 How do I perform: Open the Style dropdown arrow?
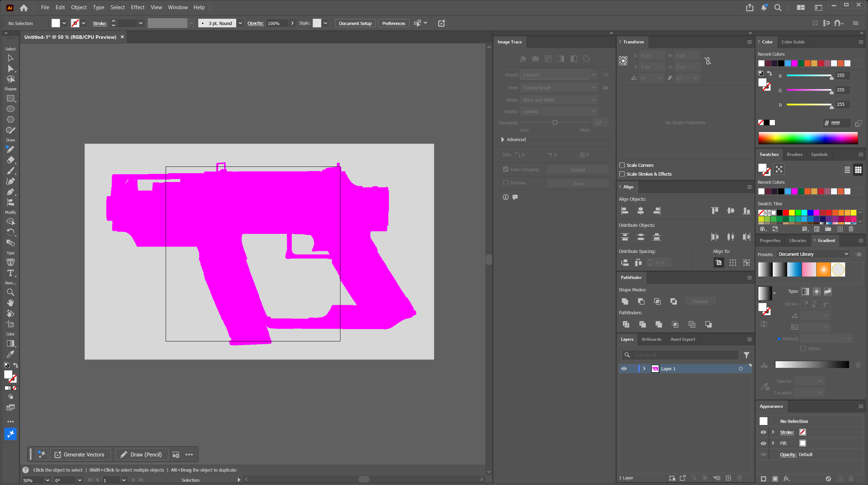pyautogui.click(x=325, y=23)
